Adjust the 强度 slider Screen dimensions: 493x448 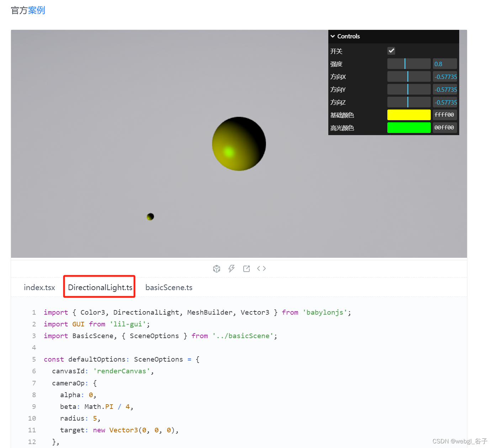pos(409,63)
